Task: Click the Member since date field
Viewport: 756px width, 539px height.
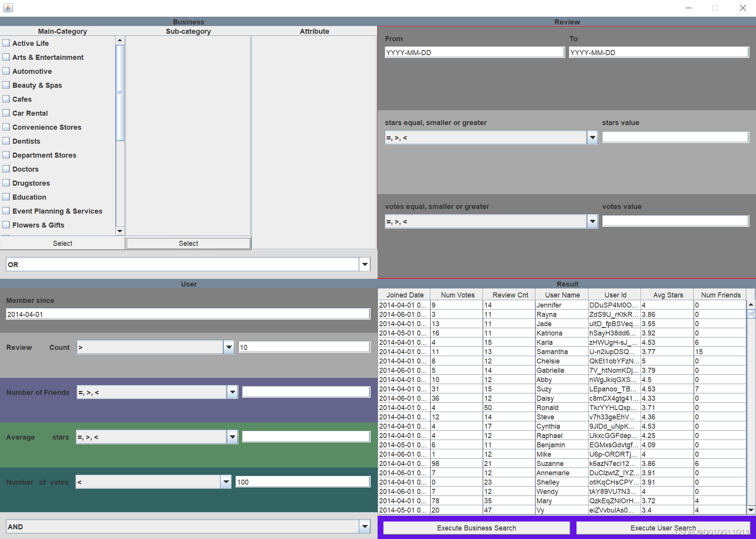Action: (x=188, y=314)
